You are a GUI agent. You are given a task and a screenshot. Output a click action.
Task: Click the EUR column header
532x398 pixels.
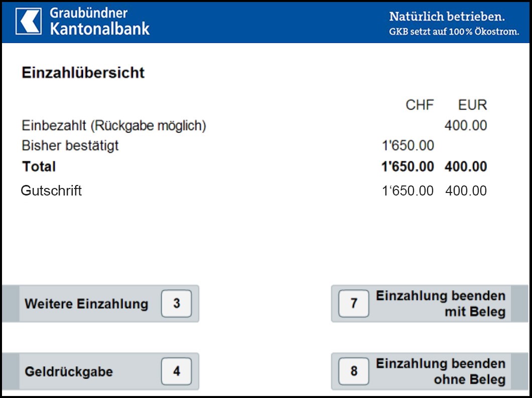473,105
